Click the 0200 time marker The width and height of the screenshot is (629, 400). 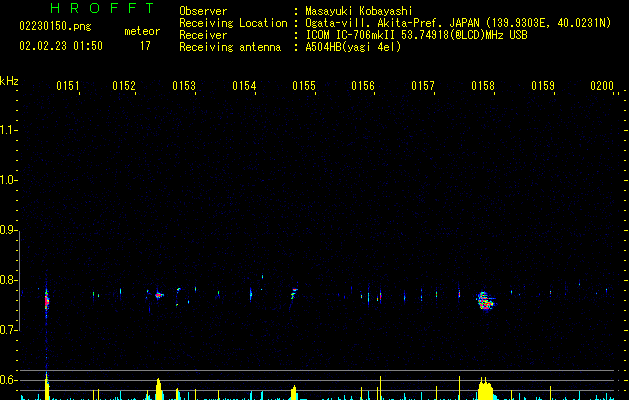coord(602,86)
